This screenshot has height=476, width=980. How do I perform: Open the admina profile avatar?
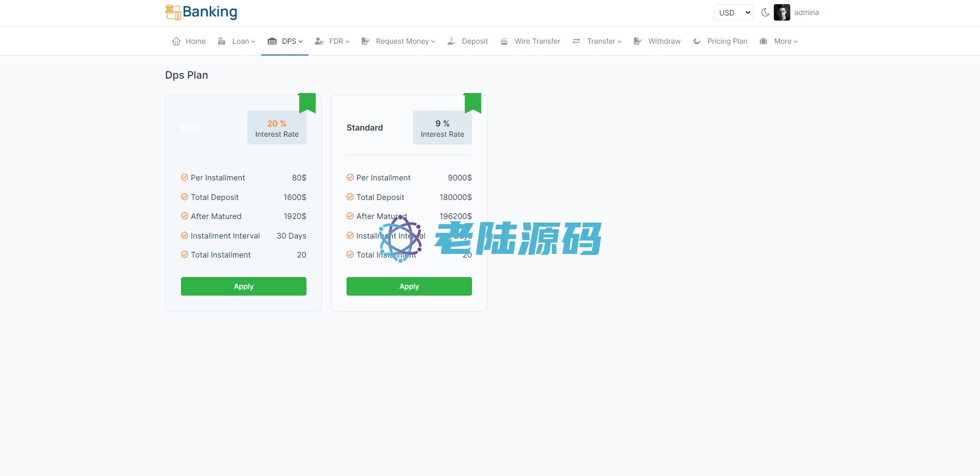(782, 12)
